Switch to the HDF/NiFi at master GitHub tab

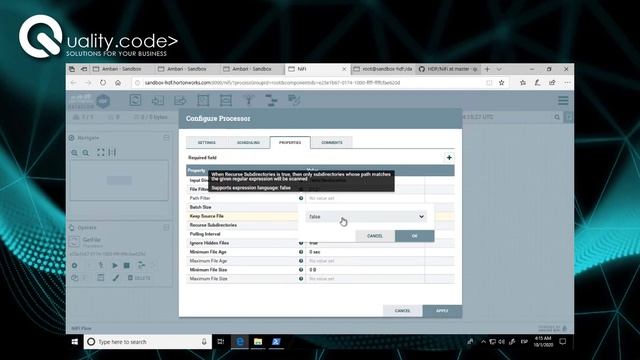(x=448, y=69)
